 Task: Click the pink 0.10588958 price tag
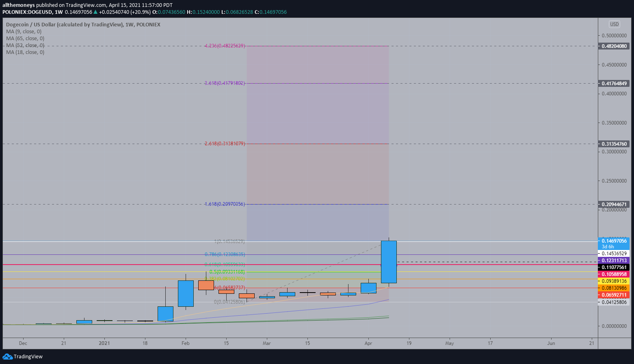[614, 274]
